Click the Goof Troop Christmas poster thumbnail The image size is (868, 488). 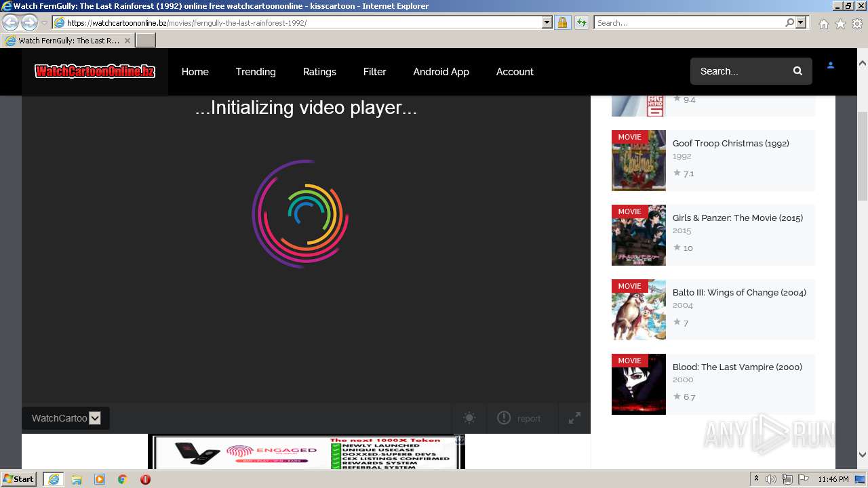[639, 161]
